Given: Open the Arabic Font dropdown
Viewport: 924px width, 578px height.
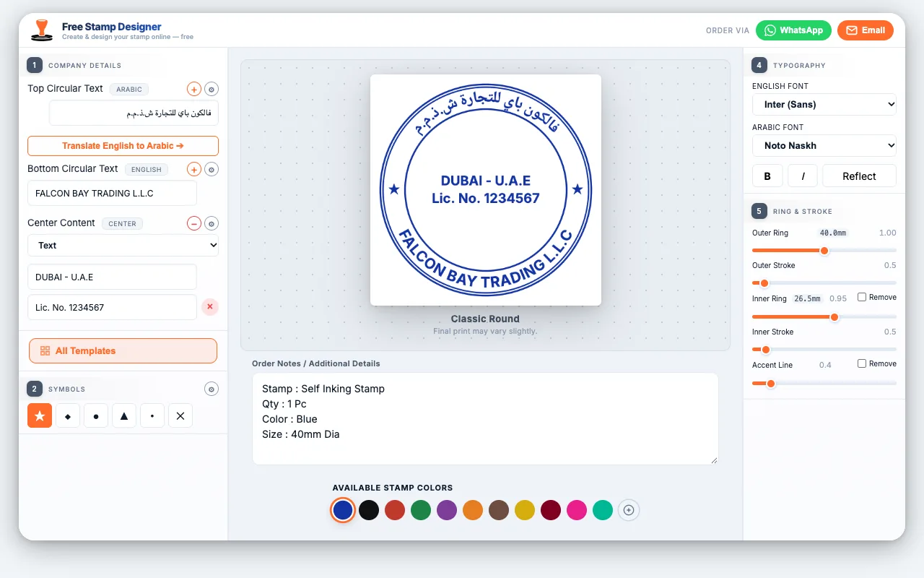Looking at the screenshot, I should point(824,145).
